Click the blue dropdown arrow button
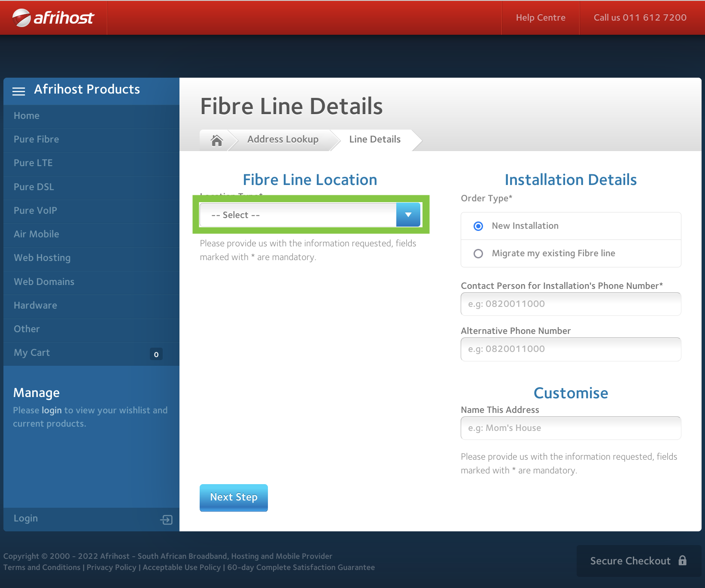 (x=408, y=215)
